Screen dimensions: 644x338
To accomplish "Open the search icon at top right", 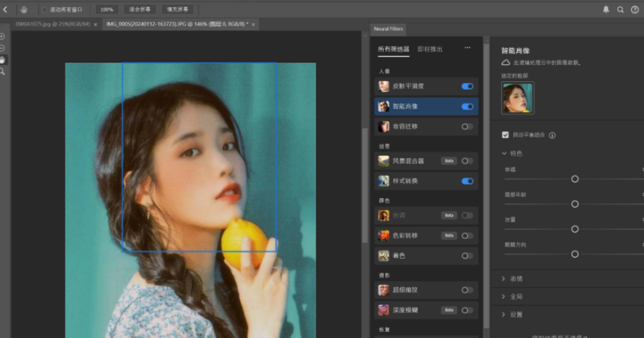I will pyautogui.click(x=620, y=9).
